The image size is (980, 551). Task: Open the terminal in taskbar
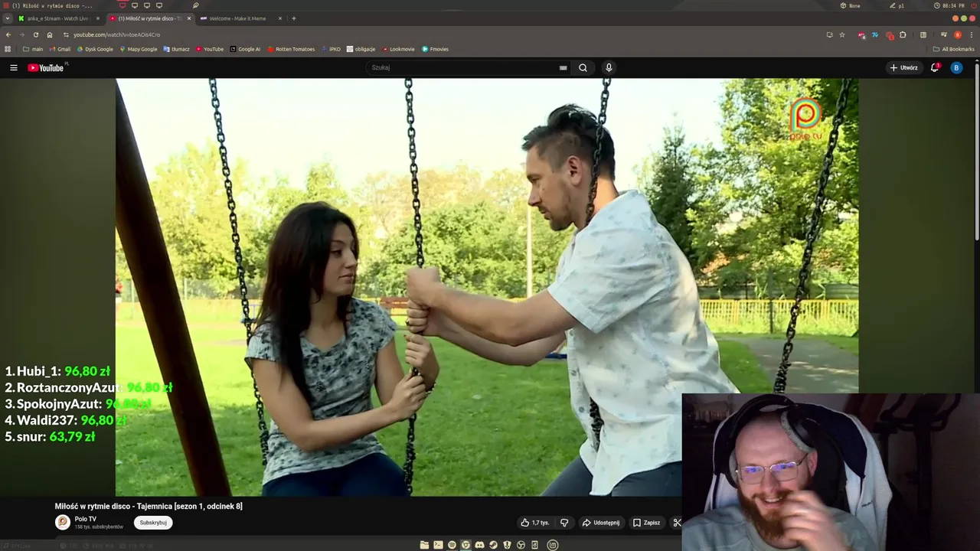point(438,545)
